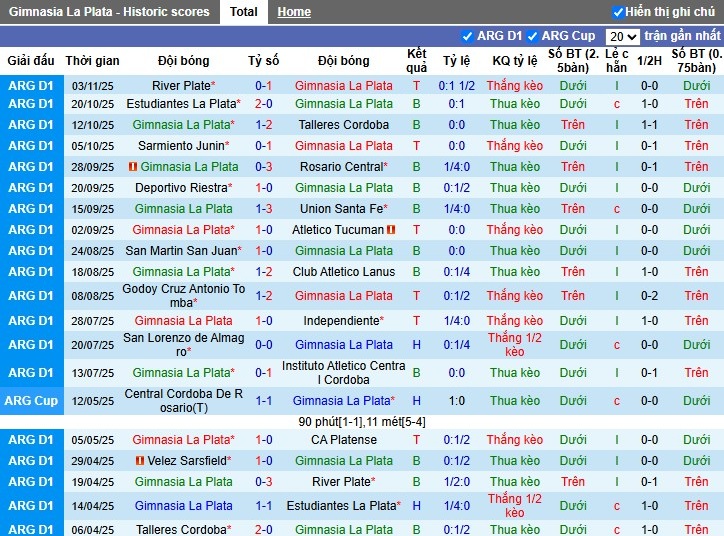Uncheck the ARG Cup filter checkbox
This screenshot has height=536, width=724.
click(x=532, y=36)
